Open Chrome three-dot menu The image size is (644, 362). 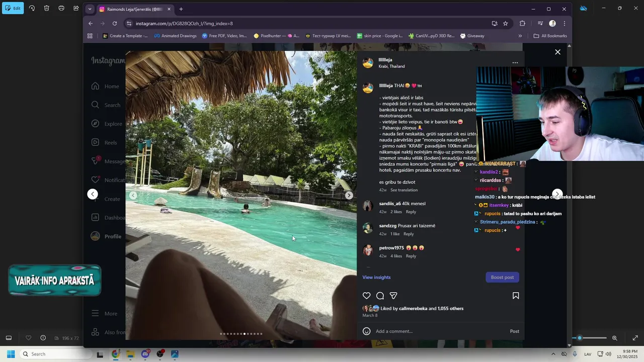click(565, 23)
